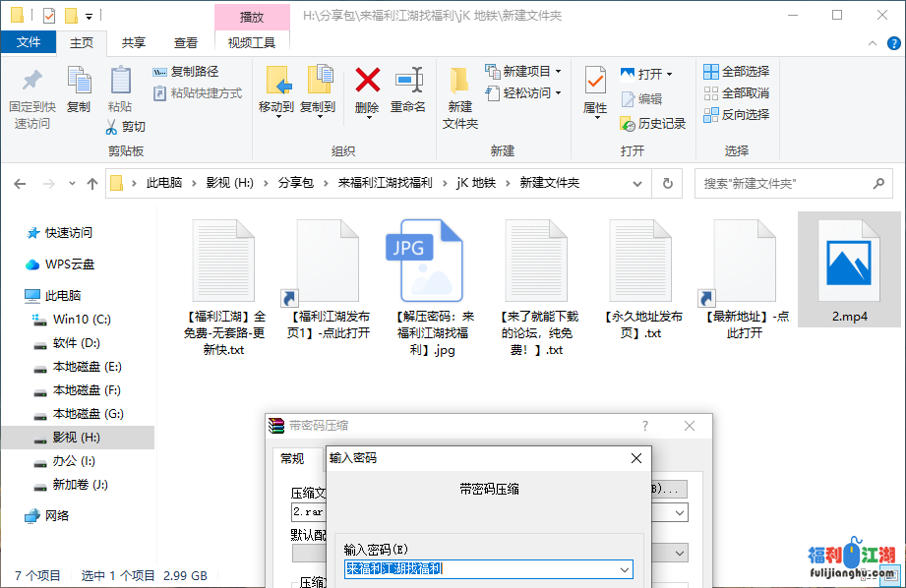Image resolution: width=906 pixels, height=588 pixels.
Task: Go back with the left arrow
Action: [x=21, y=184]
